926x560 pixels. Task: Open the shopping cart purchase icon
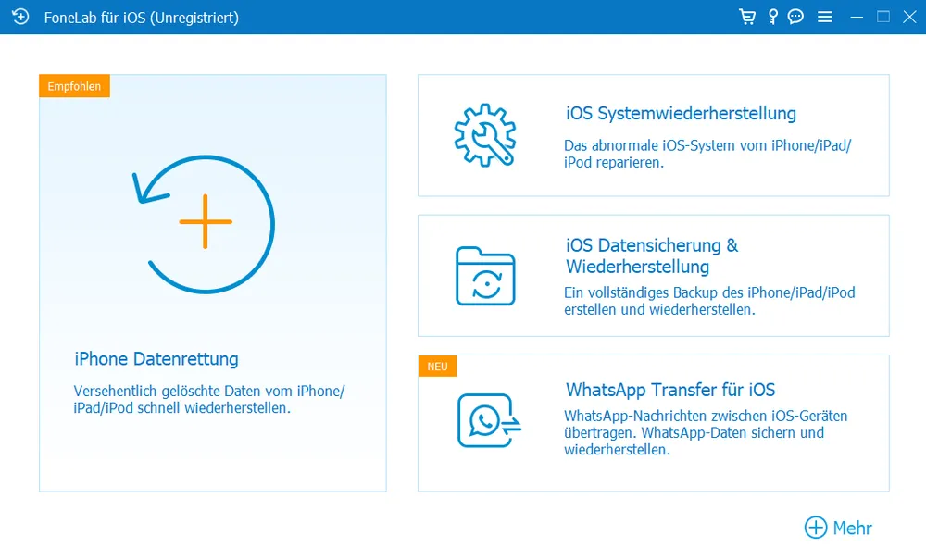pyautogui.click(x=747, y=17)
